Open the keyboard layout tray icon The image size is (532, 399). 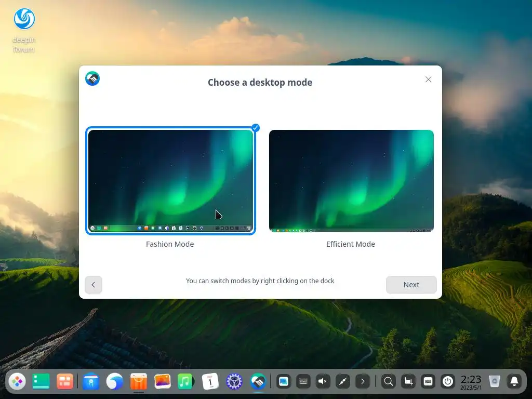303,382
